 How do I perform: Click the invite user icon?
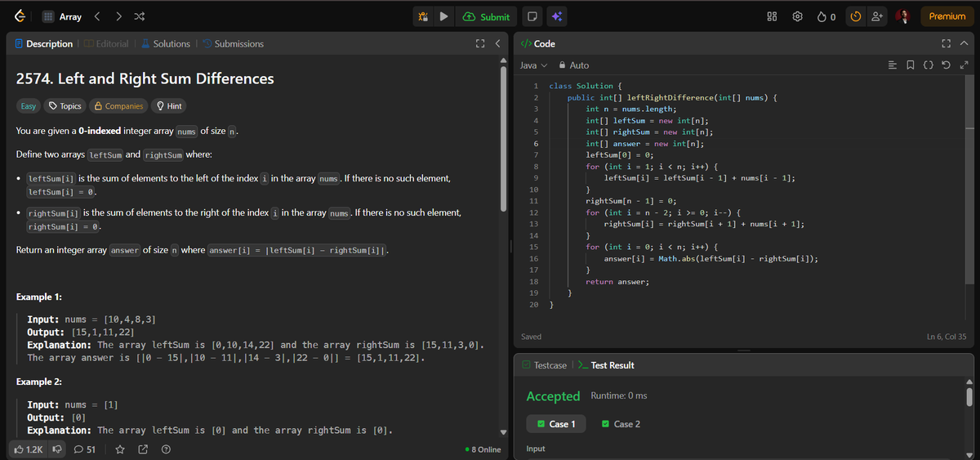pyautogui.click(x=876, y=16)
